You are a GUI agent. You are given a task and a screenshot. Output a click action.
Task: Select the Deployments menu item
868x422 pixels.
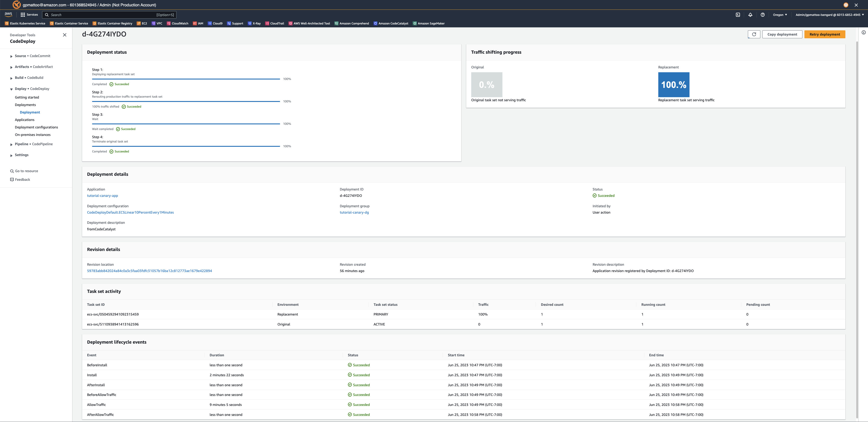[x=26, y=105]
